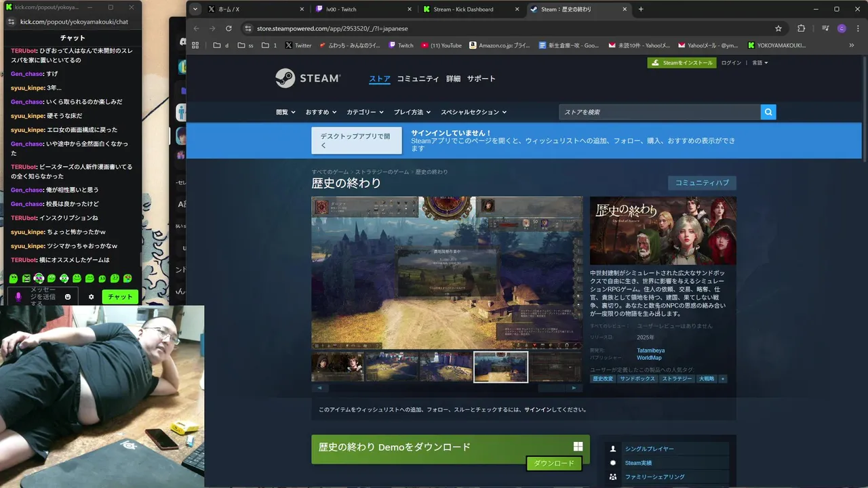Open the 'ss' bookmark folder

click(245, 45)
